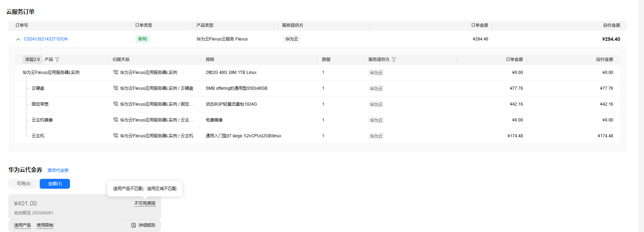Screen dimensions: 644x232
Task: Click the filter icon beside 服务提供方 in sub-table
Action: tap(394, 59)
